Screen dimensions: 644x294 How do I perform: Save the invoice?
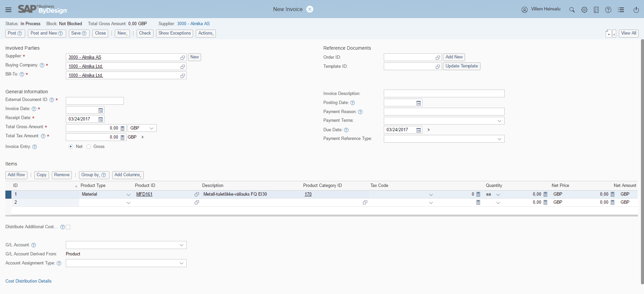tap(79, 34)
